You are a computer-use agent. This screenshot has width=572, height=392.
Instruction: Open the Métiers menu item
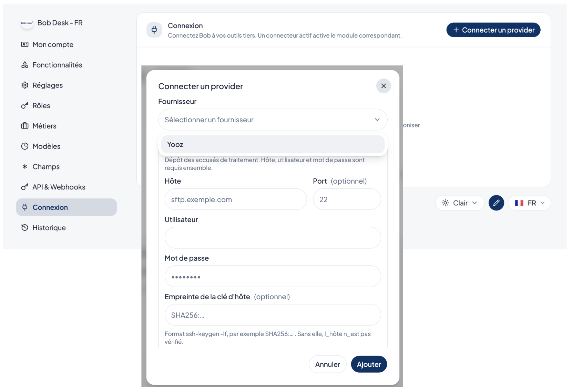pos(67,126)
